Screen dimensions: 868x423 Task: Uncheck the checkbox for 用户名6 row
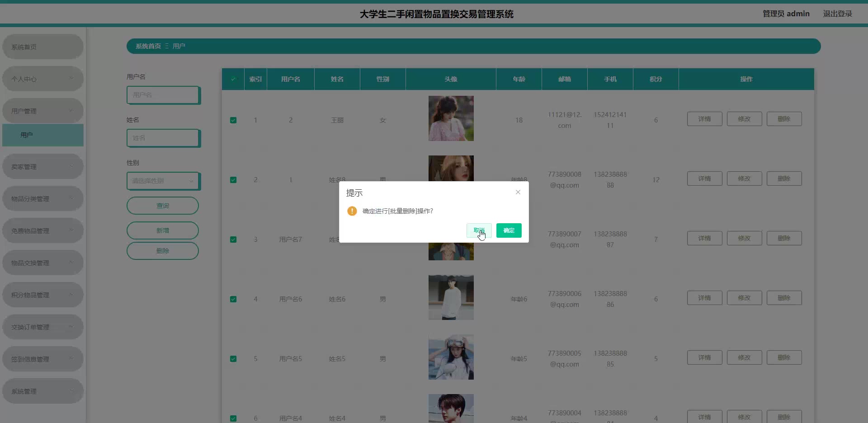coord(233,299)
